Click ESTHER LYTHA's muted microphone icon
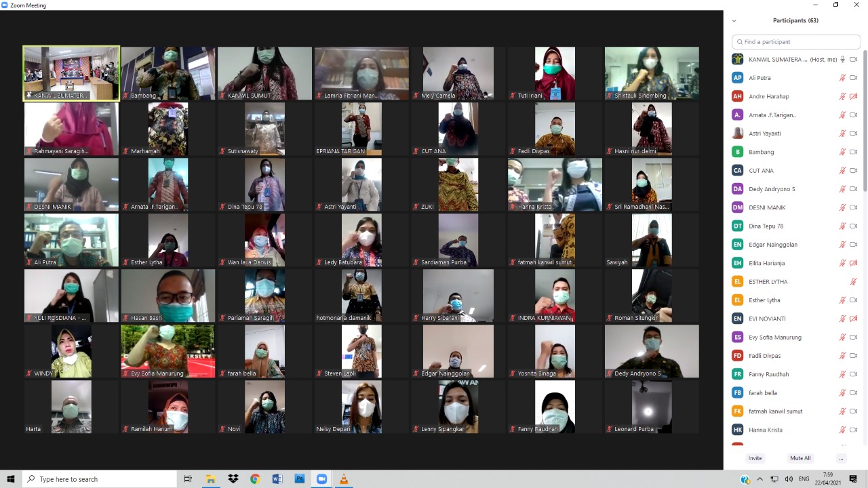This screenshot has height=488, width=868. pyautogui.click(x=854, y=281)
